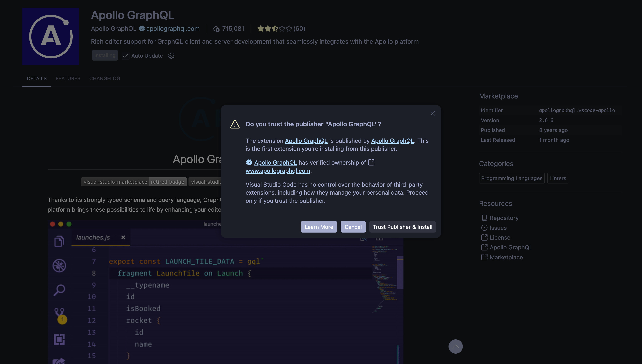Viewport: 642px width, 364px height.
Task: Open apollographql.com publisher domain link
Action: coord(173,29)
